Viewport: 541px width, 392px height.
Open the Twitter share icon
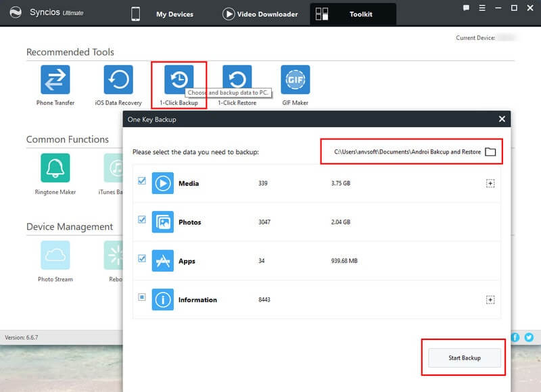point(529,337)
